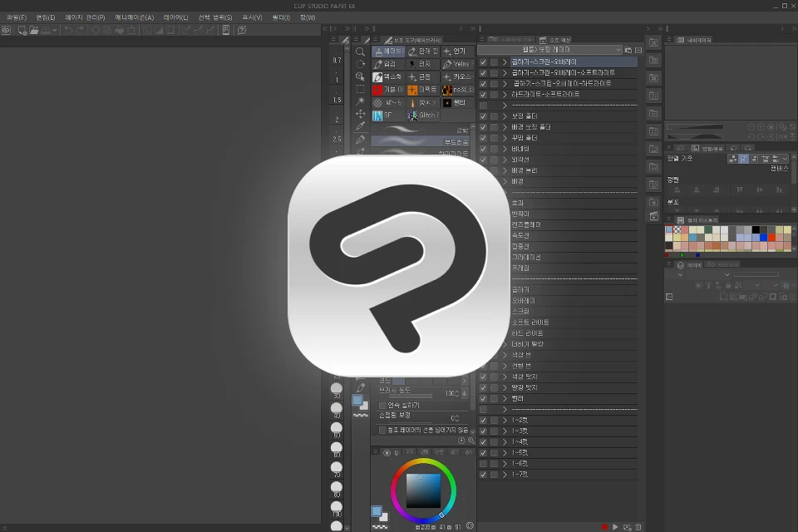Toggle checkbox for 보정 폴더 action
Image resolution: width=798 pixels, height=532 pixels.
[483, 116]
